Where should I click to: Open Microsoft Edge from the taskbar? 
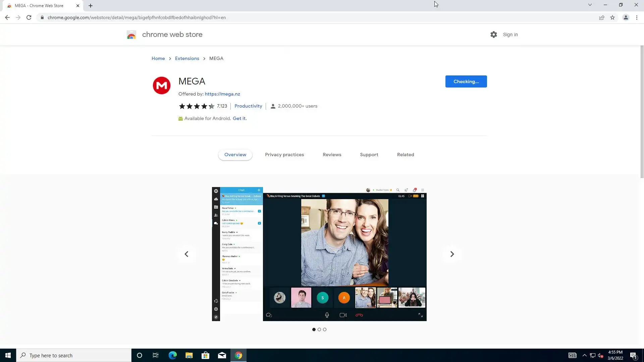(172, 355)
